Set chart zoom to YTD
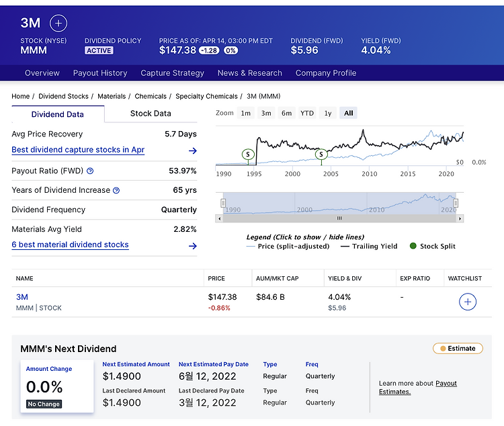This screenshot has width=504, height=426. [307, 113]
